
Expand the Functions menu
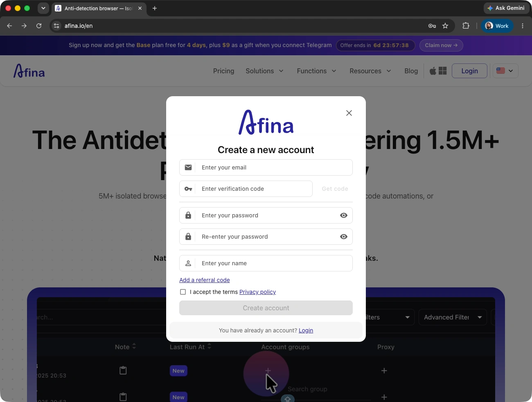pyautogui.click(x=317, y=71)
